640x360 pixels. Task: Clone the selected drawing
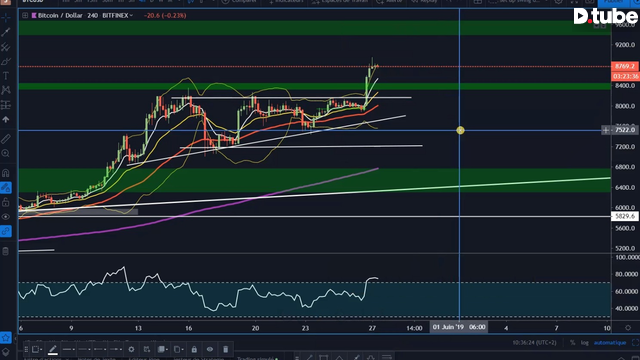(147, 349)
